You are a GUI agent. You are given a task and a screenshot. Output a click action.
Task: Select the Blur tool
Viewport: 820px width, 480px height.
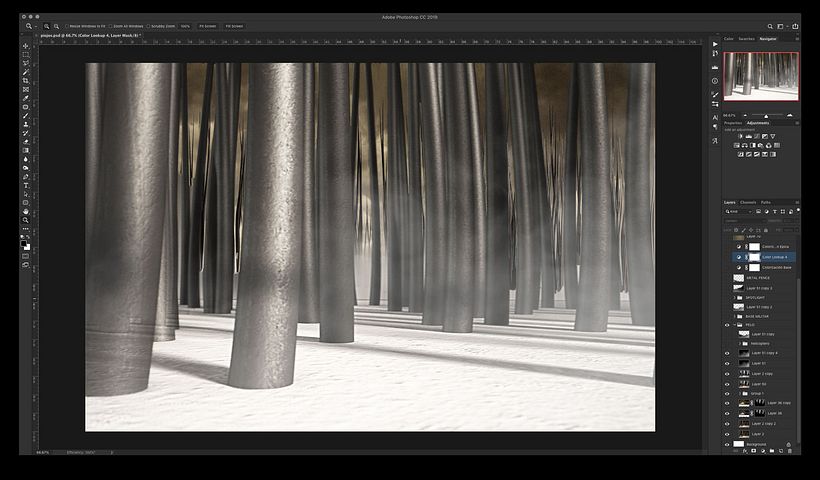(26, 159)
